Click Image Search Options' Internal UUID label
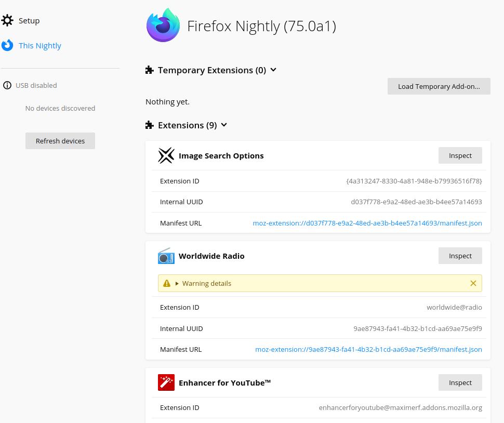 pos(181,202)
